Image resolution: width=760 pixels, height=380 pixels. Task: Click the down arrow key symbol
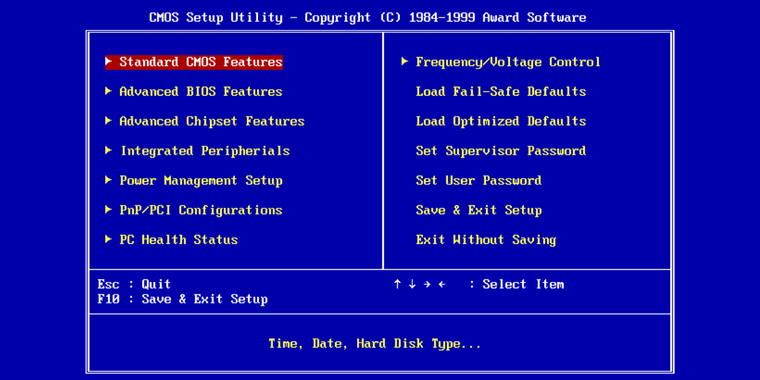[412, 284]
